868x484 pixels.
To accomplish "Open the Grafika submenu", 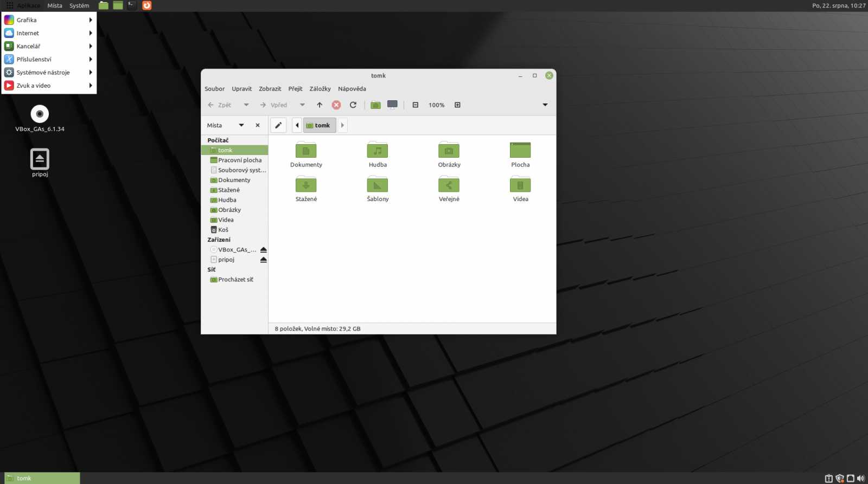I will [49, 20].
